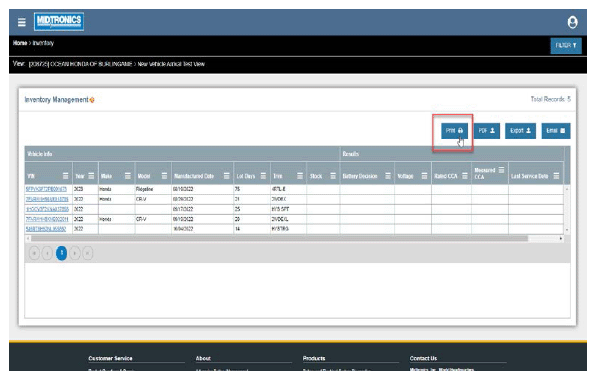
Task: Open the Manufactured Date column menu icon
Action: click(227, 176)
